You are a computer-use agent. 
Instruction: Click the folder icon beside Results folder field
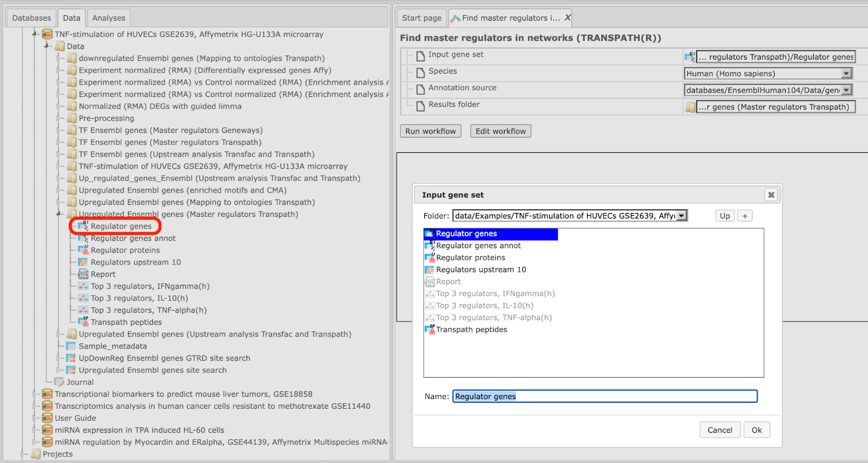pyautogui.click(x=690, y=107)
